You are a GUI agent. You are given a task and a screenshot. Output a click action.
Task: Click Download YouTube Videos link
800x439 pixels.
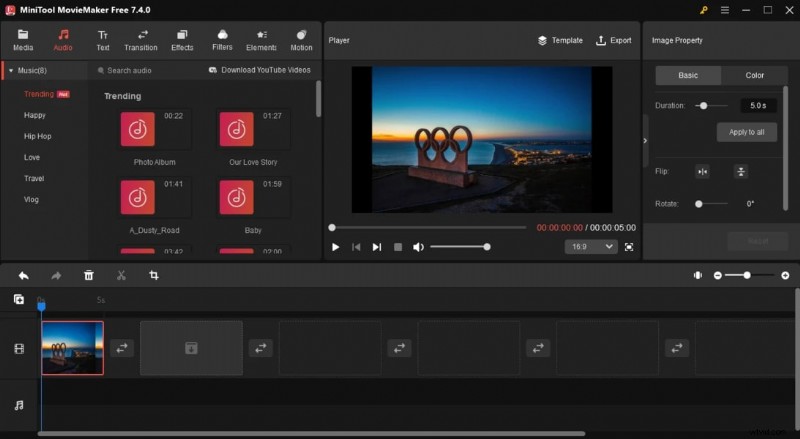(260, 70)
